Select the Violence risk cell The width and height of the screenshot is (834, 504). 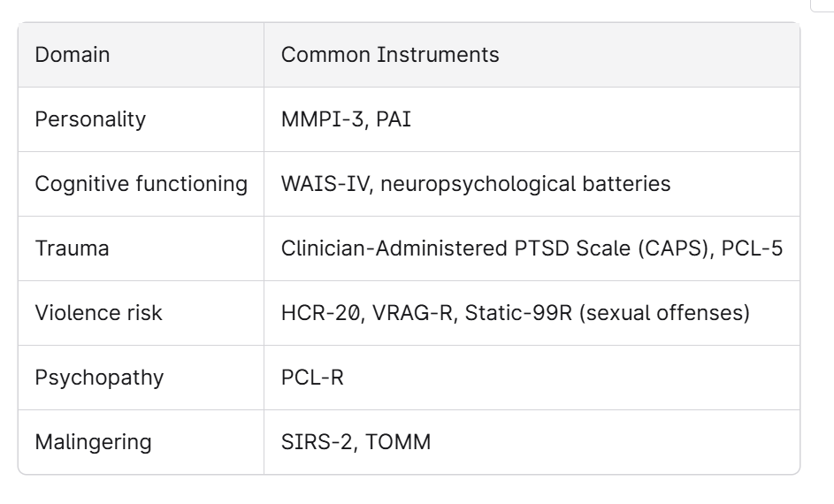click(x=141, y=313)
